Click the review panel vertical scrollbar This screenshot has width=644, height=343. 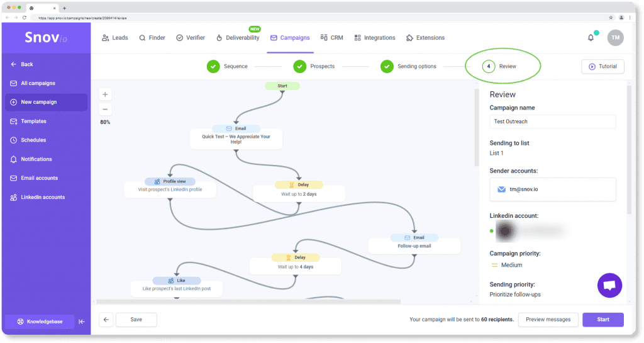click(629, 151)
